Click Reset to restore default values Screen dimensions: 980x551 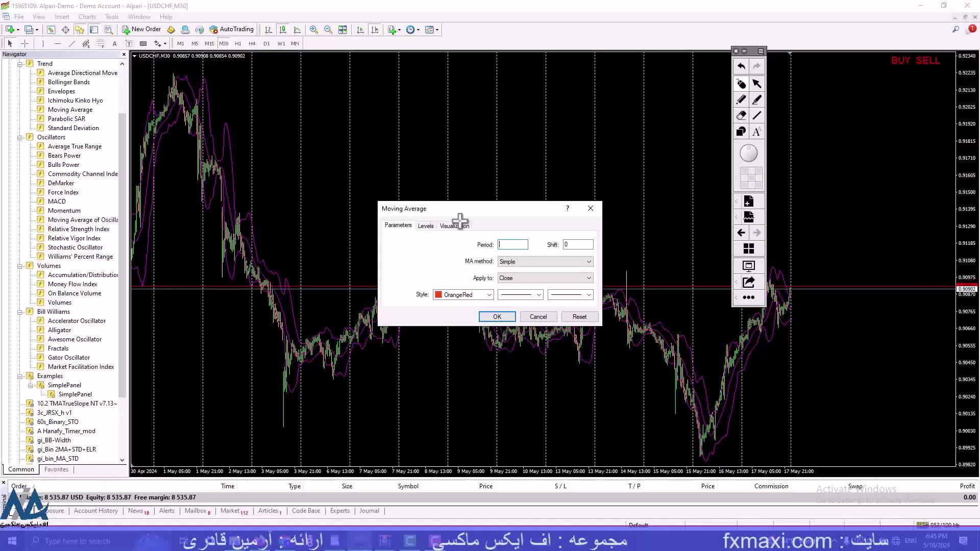(579, 316)
